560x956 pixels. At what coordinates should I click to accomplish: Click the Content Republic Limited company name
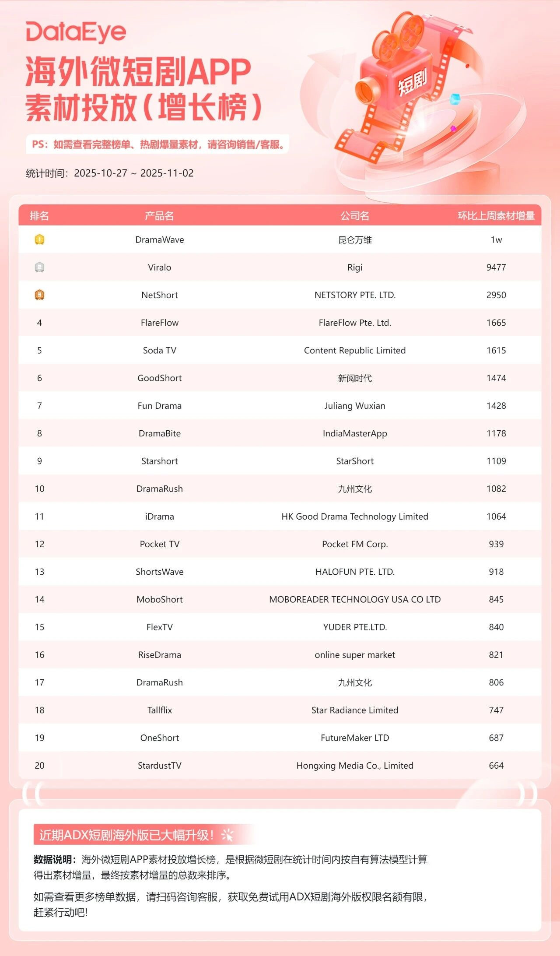(x=355, y=350)
